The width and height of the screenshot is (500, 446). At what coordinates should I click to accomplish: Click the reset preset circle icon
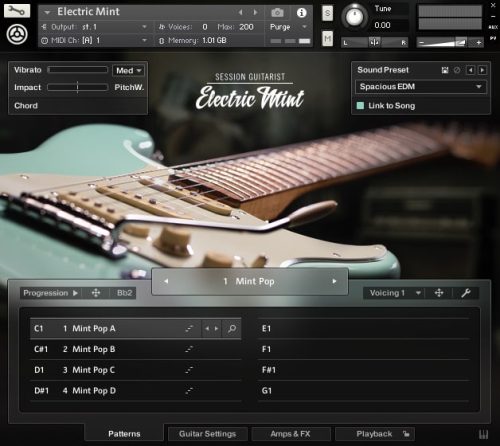[457, 70]
